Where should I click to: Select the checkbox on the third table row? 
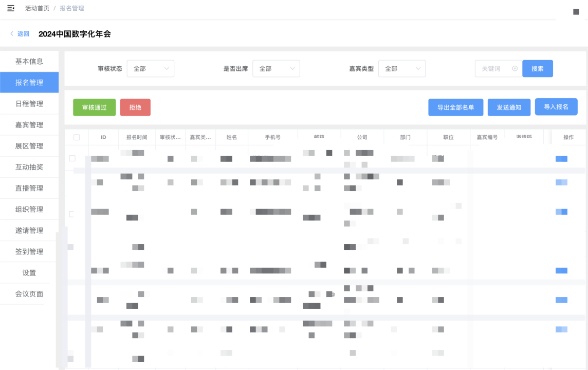[72, 214]
